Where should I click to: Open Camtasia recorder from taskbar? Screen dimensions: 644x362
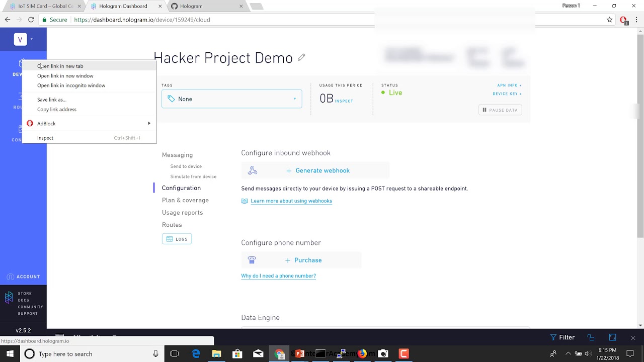click(x=404, y=354)
